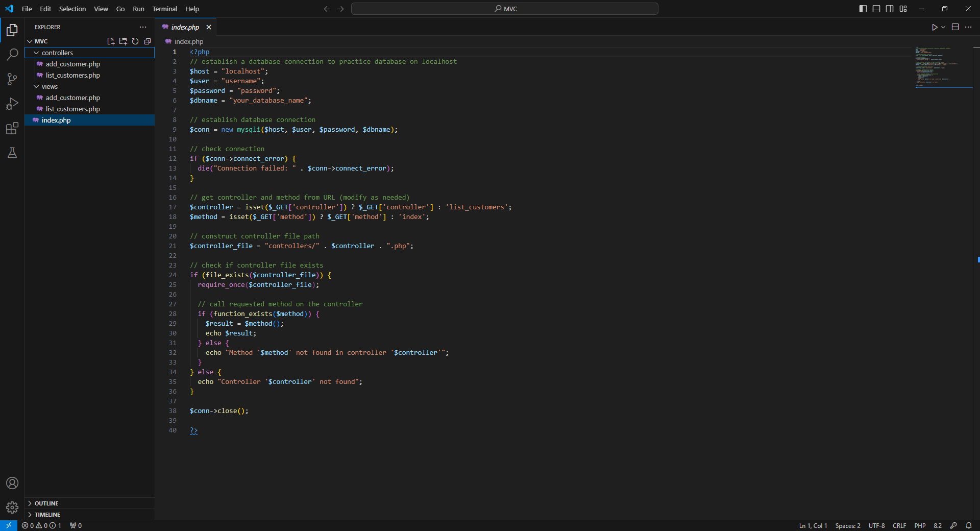The image size is (980, 531).
Task: Close the index.php editor tab
Action: (x=209, y=27)
